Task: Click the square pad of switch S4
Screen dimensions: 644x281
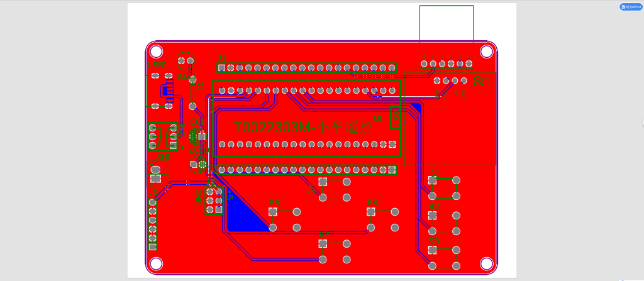Action: [x=371, y=211]
